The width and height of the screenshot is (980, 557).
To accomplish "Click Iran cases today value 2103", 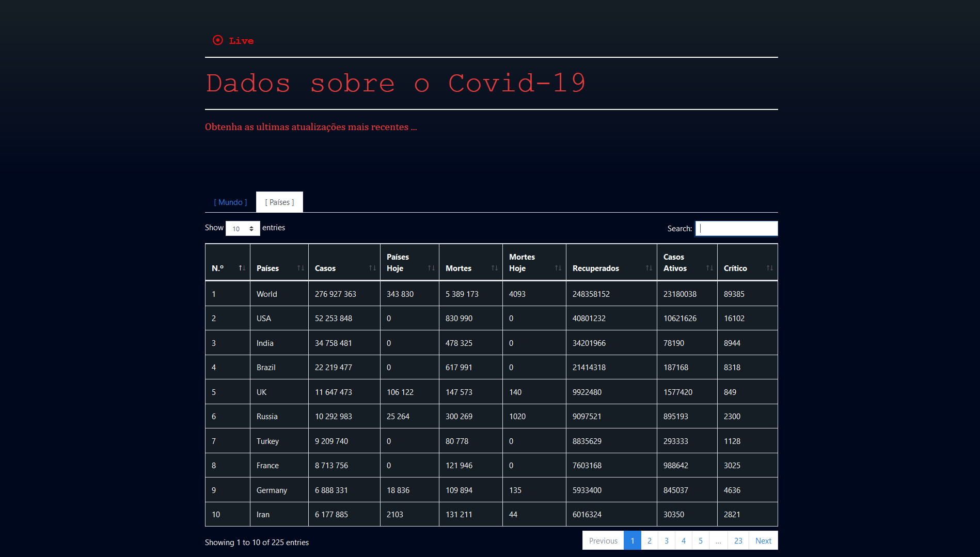I will pyautogui.click(x=395, y=514).
